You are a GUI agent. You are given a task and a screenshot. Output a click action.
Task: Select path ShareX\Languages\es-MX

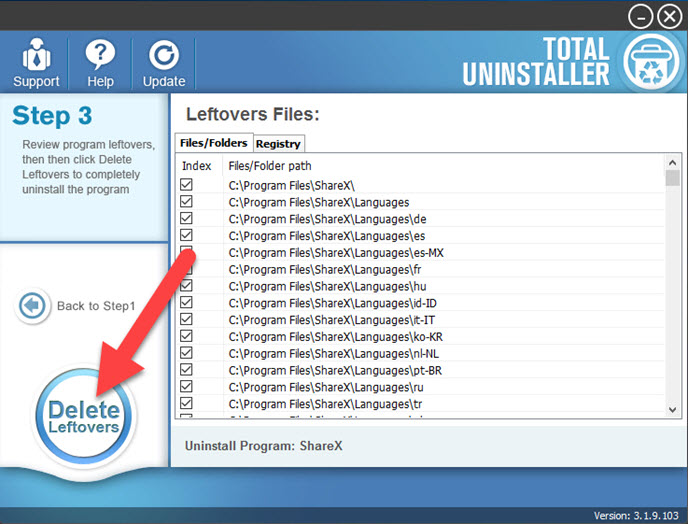point(336,253)
